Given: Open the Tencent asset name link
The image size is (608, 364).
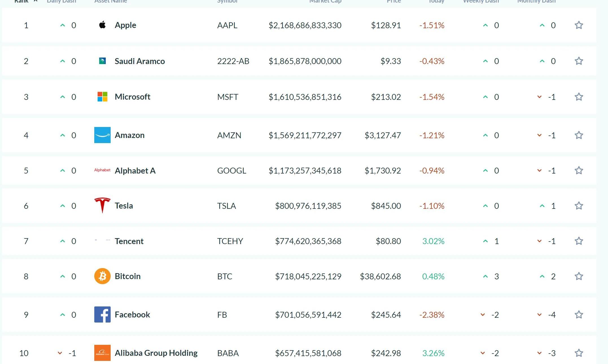Looking at the screenshot, I should pyautogui.click(x=129, y=241).
